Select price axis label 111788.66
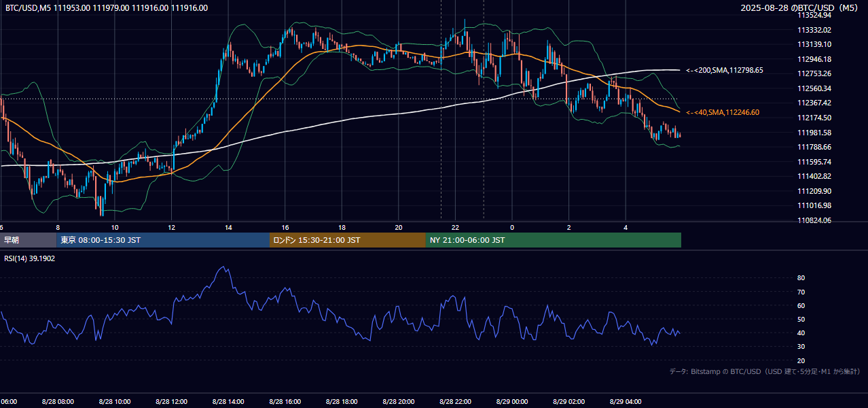Screen dimensions: 868x408 [815, 147]
